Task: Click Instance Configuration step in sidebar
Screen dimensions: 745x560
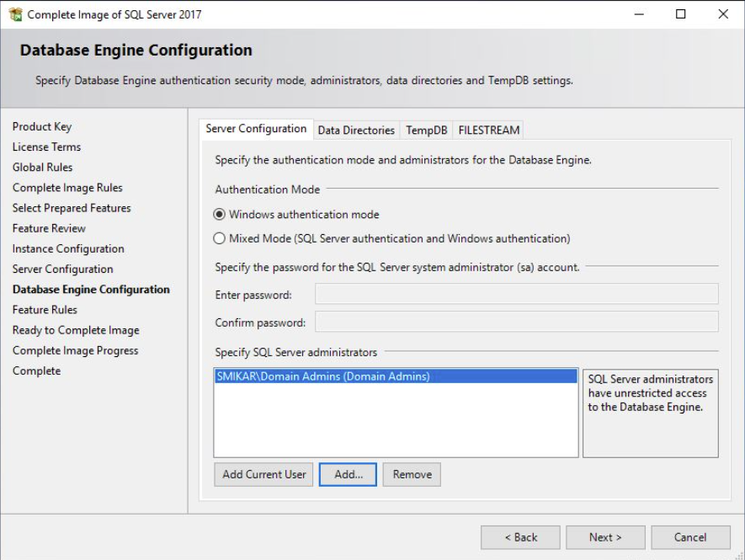Action: [68, 248]
